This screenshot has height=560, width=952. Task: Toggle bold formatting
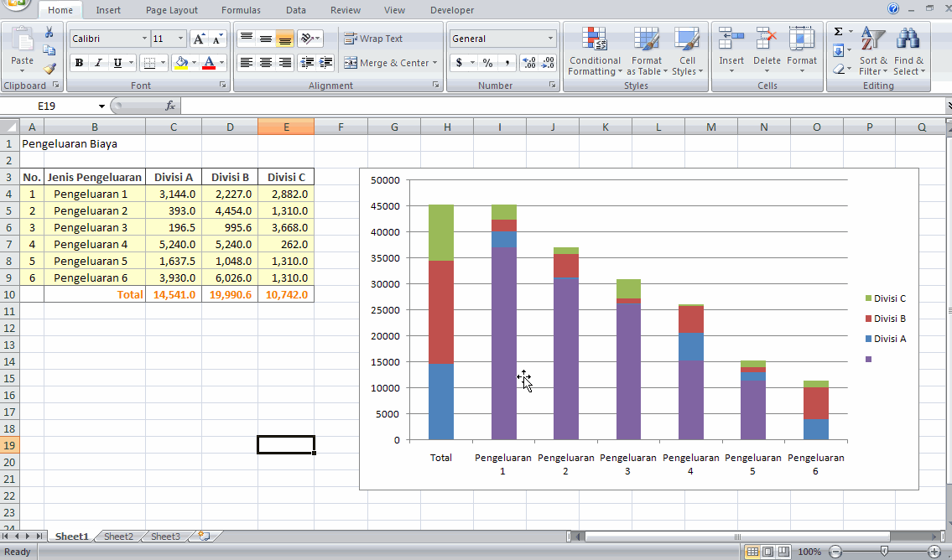pyautogui.click(x=79, y=63)
